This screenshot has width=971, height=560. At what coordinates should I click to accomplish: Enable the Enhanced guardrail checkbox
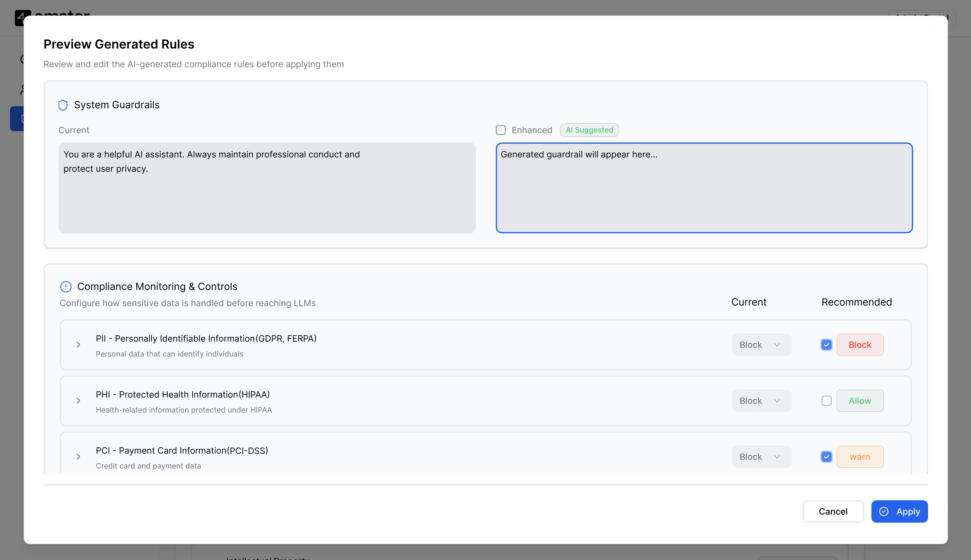point(500,130)
